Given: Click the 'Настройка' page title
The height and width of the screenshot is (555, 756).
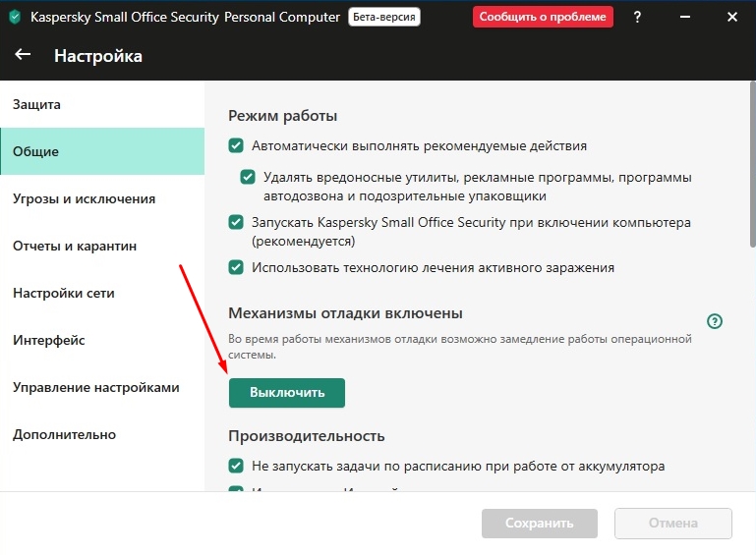Looking at the screenshot, I should (98, 56).
